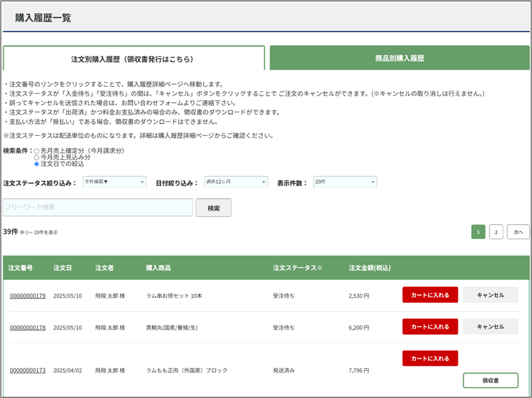Cancel the 真鯛丸 order
The height and width of the screenshot is (398, 532).
(x=490, y=326)
